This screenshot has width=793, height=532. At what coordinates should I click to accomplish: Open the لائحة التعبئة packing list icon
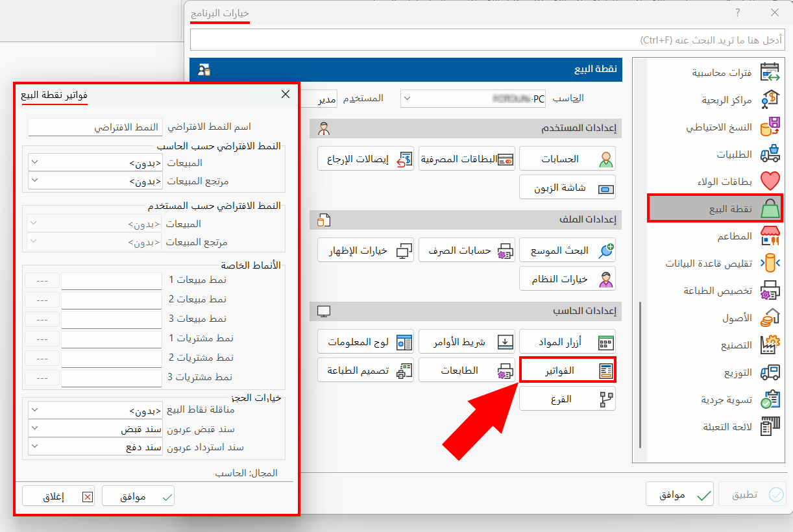click(771, 426)
